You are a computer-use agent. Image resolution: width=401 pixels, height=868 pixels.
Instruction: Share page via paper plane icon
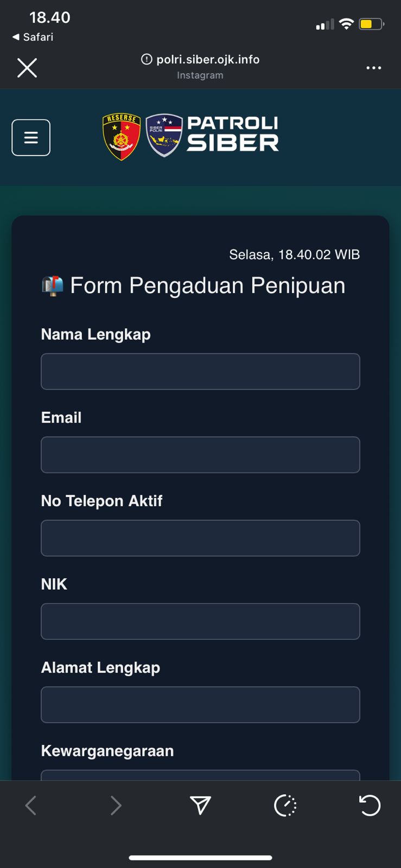[200, 806]
